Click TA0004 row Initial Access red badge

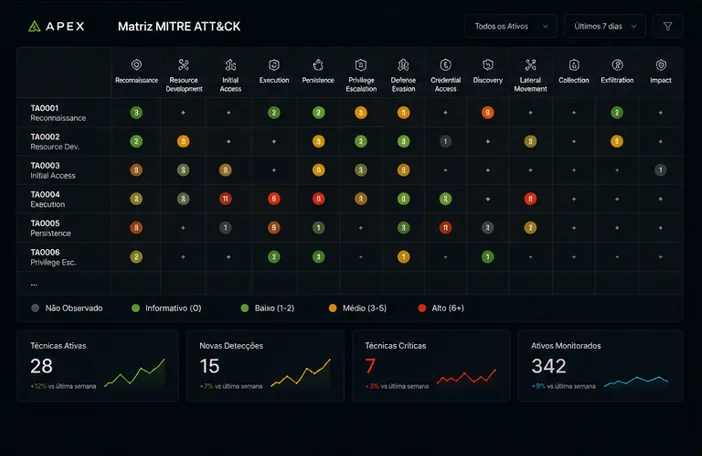226,199
